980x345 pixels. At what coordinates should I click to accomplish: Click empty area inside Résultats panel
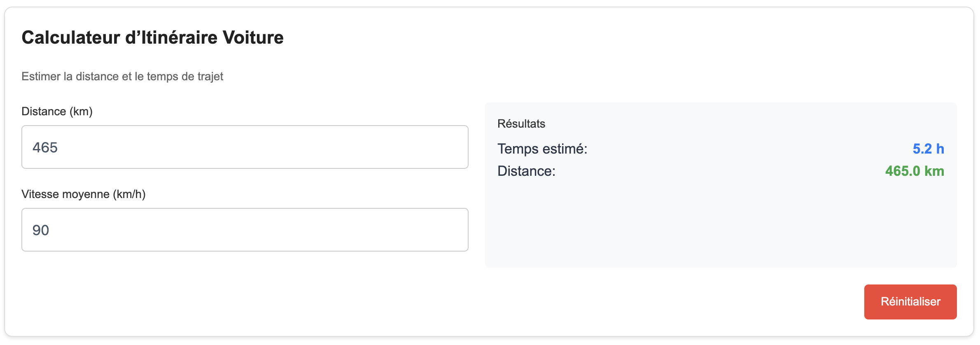[x=721, y=226]
